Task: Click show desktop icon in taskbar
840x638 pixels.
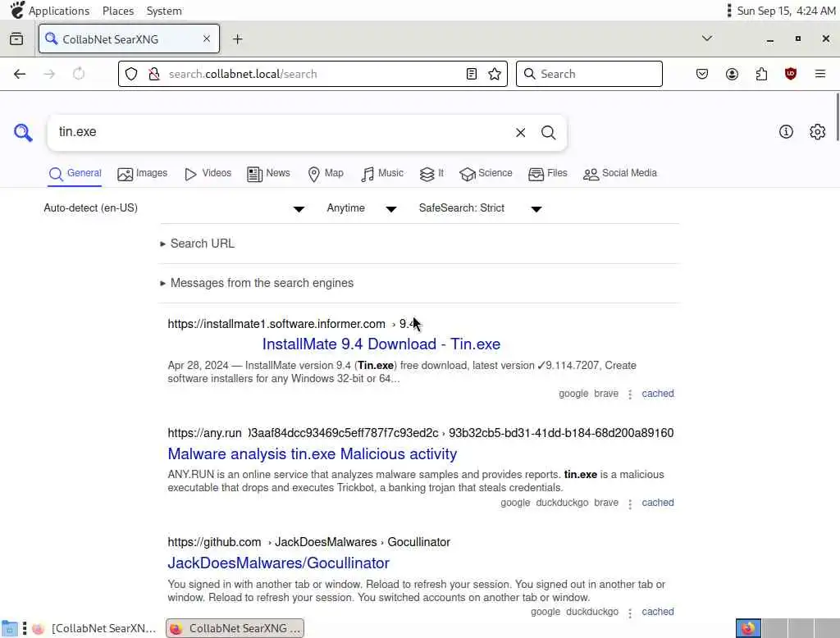Action: pyautogui.click(x=9, y=628)
